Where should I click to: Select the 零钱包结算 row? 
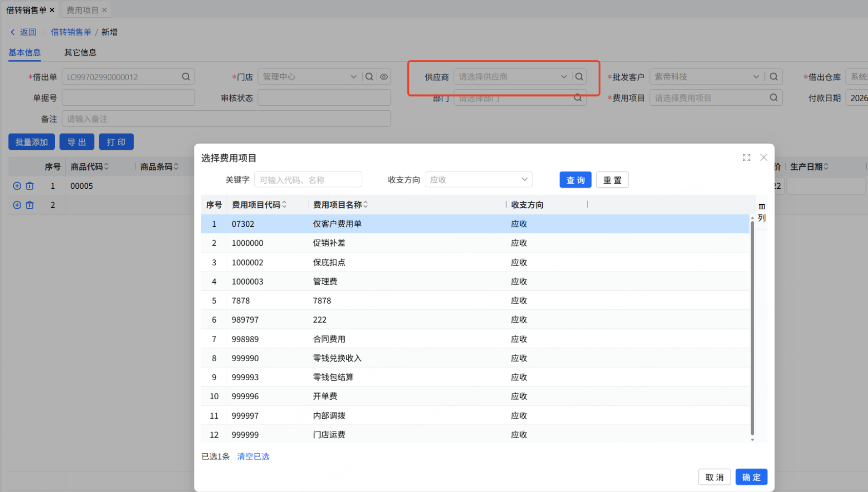coord(475,377)
